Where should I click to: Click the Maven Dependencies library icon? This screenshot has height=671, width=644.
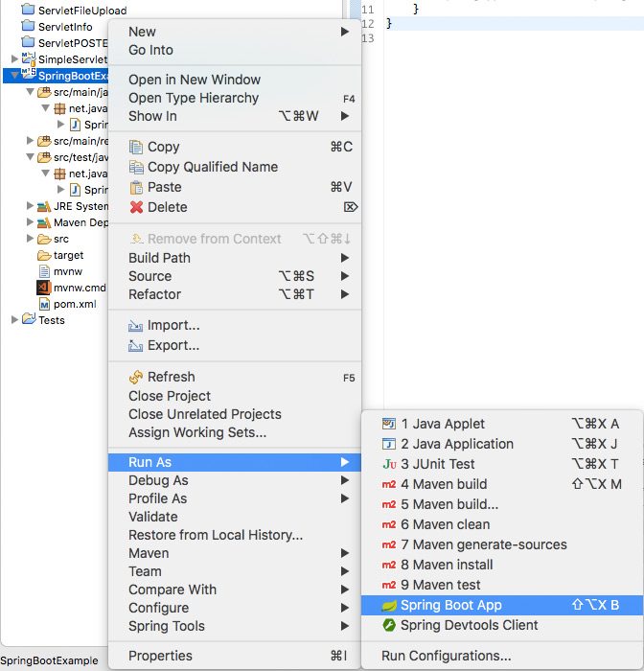pyautogui.click(x=44, y=223)
